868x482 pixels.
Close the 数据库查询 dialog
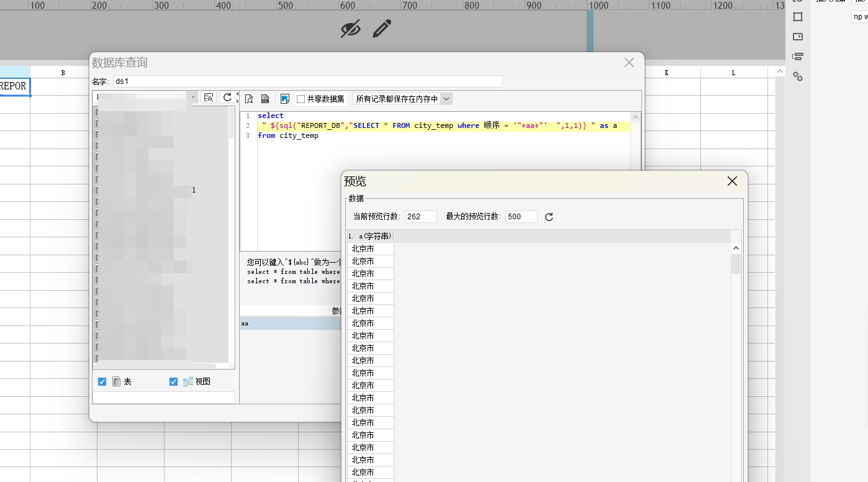[629, 63]
